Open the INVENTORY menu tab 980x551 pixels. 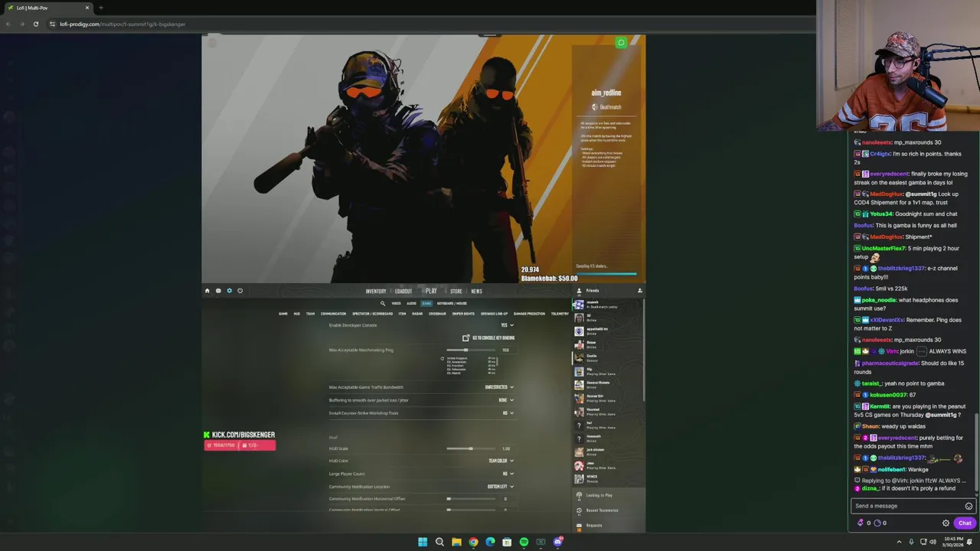[x=376, y=292]
